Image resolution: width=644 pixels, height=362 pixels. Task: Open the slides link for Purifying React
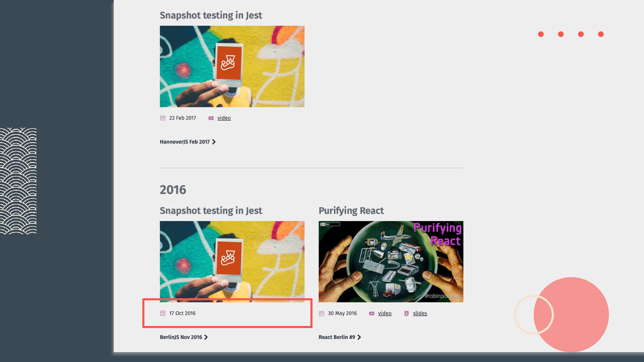420,313
